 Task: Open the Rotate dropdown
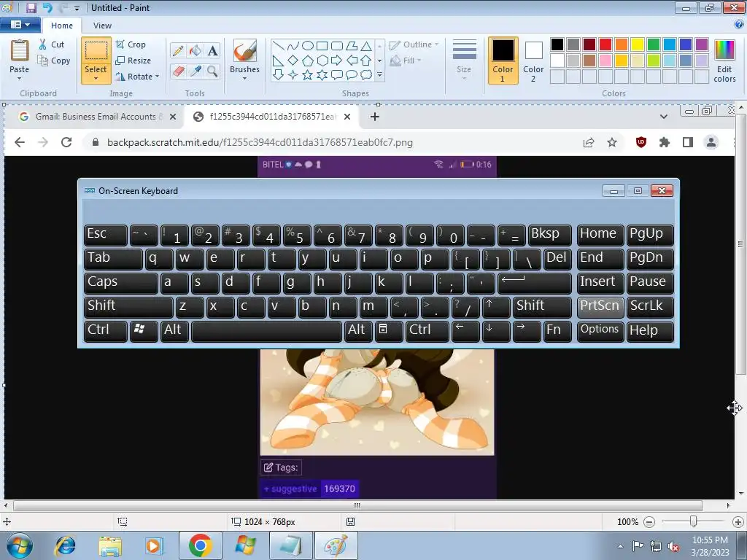point(137,76)
